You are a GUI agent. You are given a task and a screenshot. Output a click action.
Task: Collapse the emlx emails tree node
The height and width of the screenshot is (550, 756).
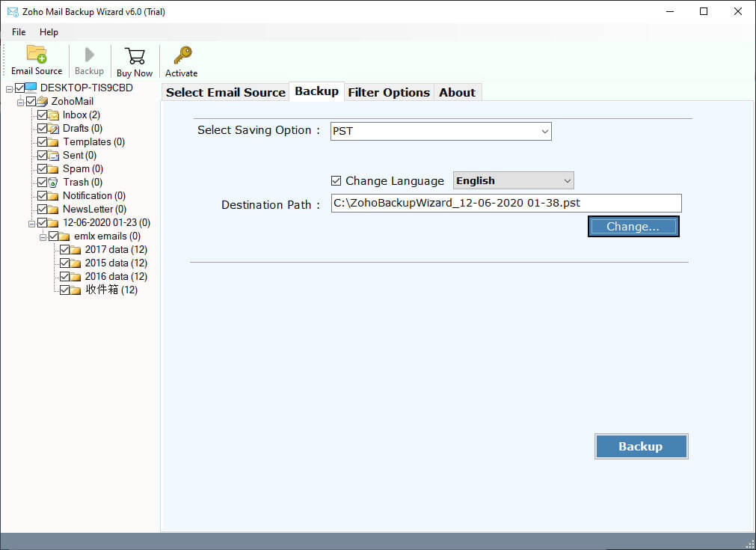tap(43, 237)
